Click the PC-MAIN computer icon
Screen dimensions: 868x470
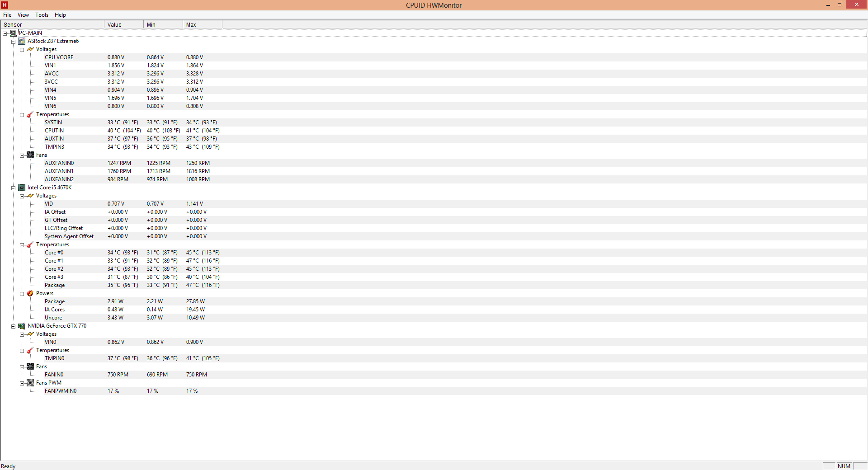(14, 33)
